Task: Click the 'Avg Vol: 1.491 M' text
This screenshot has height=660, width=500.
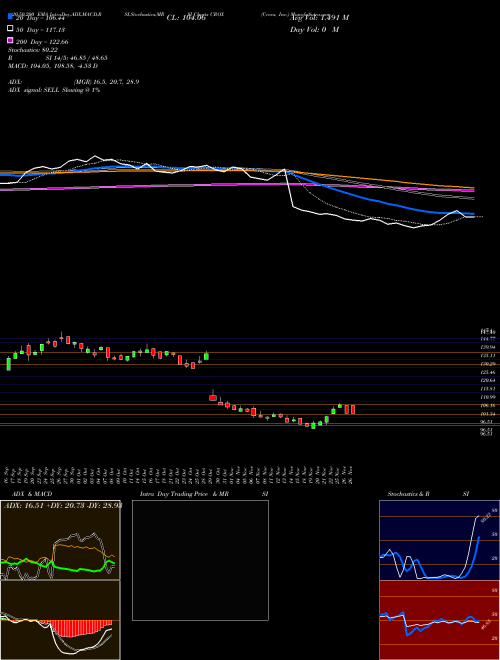Action: point(319,18)
